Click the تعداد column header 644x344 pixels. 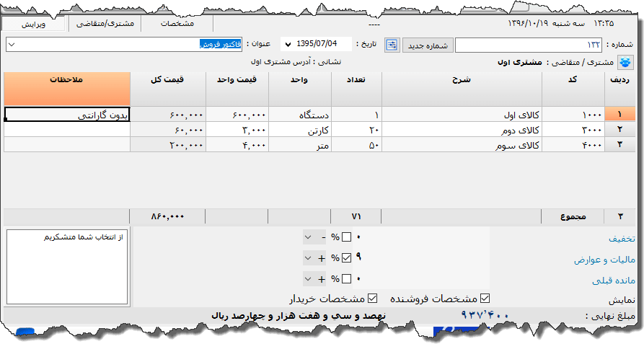click(x=356, y=89)
